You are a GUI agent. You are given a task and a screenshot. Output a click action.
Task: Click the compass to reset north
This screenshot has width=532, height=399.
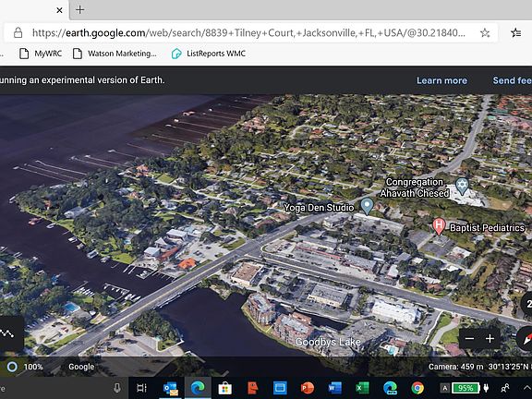(x=526, y=338)
